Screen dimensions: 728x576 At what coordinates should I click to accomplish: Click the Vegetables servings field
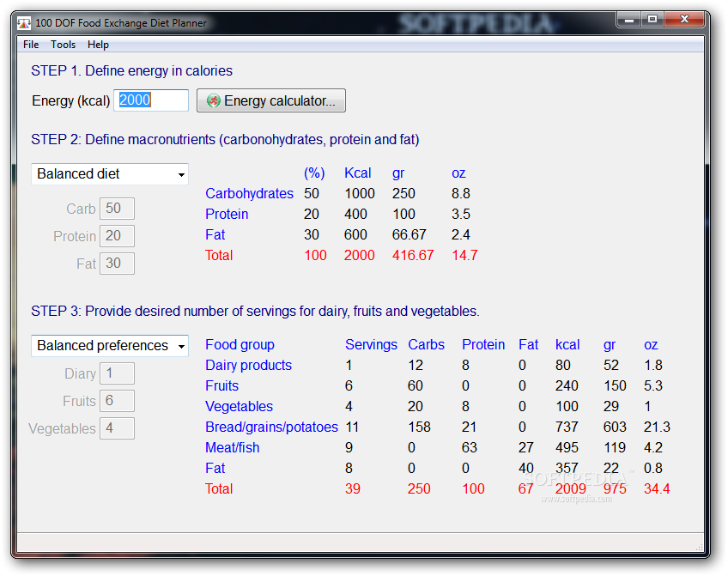pyautogui.click(x=117, y=428)
